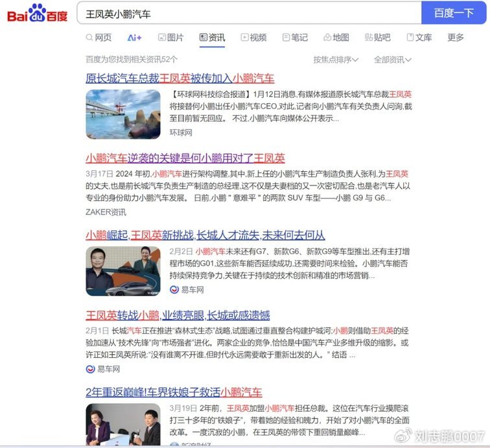The height and width of the screenshot is (448, 490).
Task: Click the search input field with 王凤英小鹏汽车
Action: 249,13
